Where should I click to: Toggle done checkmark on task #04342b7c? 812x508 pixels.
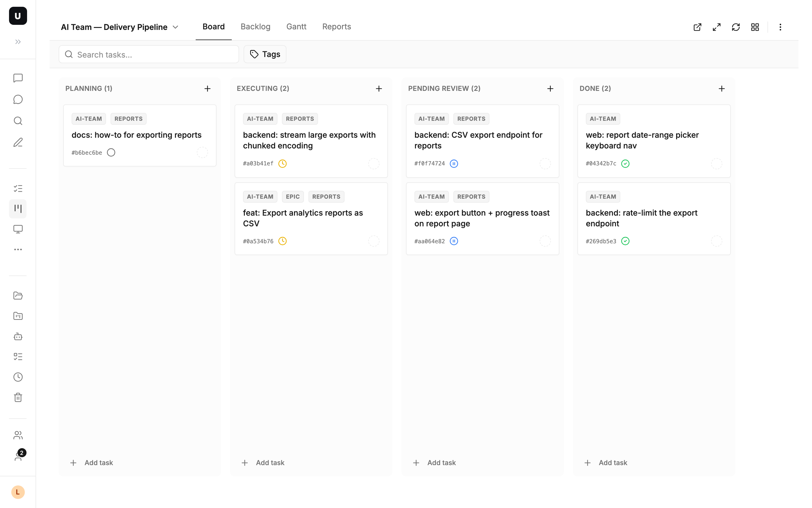coord(625,164)
